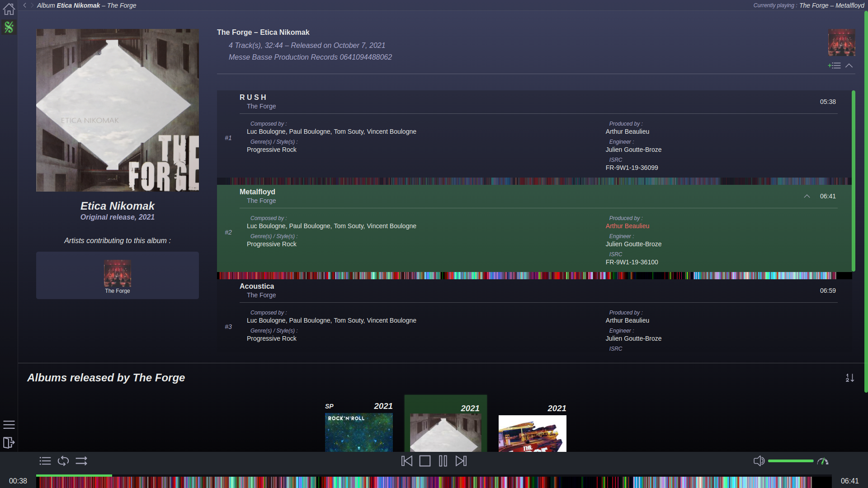Open the hamburger menu in left sidebar

click(9, 425)
